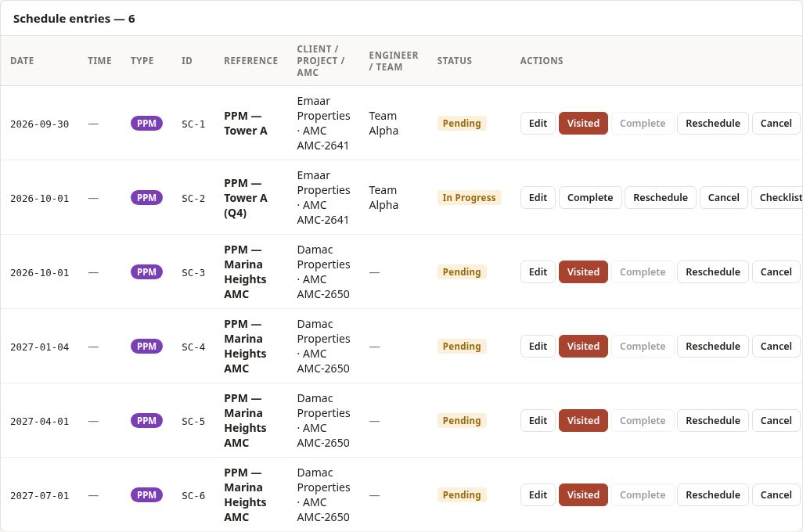Image resolution: width=803 pixels, height=532 pixels.
Task: Click the In Progress status badge
Action: coord(469,198)
